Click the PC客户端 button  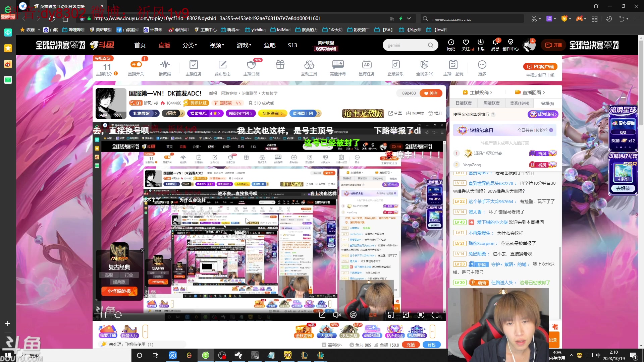pyautogui.click(x=540, y=67)
